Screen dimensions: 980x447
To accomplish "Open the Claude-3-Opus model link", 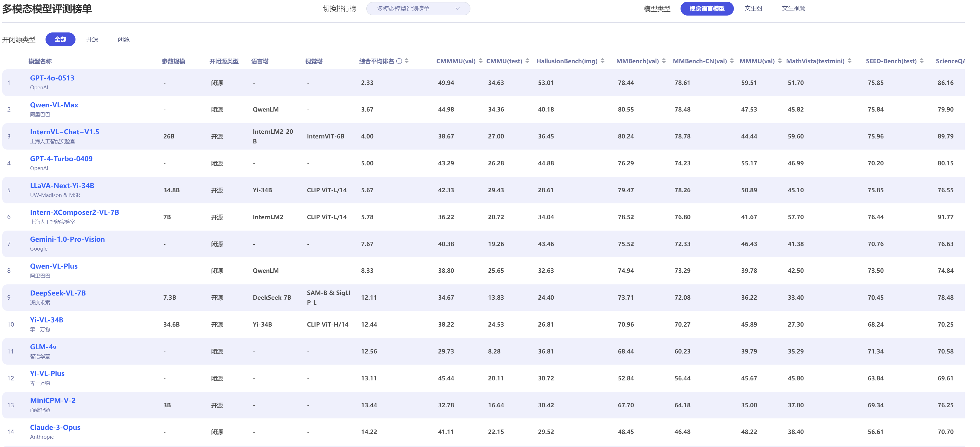I will [55, 428].
